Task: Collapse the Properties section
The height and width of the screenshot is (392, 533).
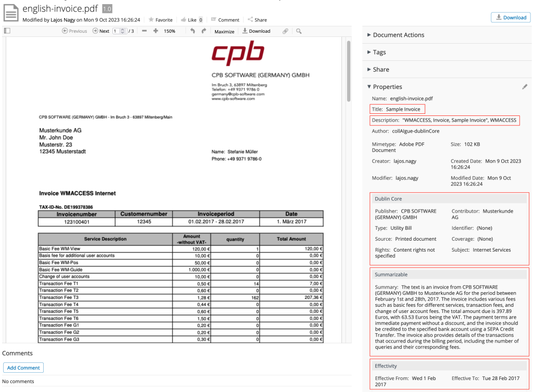Action: pyautogui.click(x=385, y=87)
